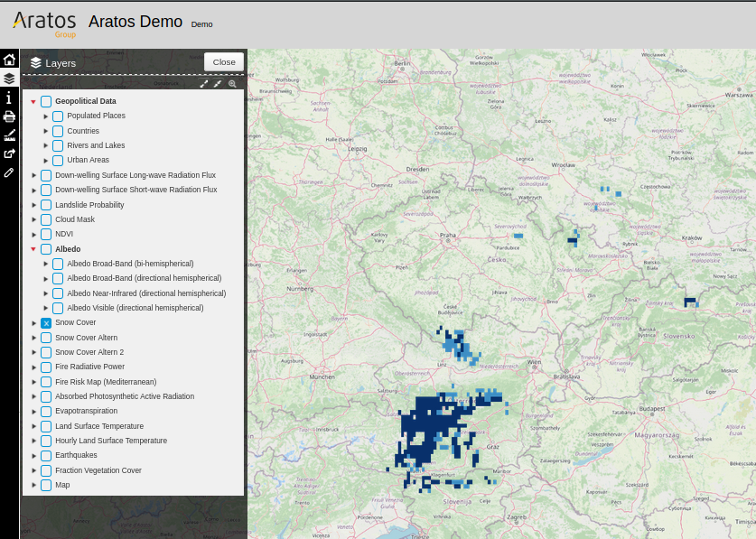
Task: Click the magnifier zoom icon in Layers panel
Action: tap(232, 84)
